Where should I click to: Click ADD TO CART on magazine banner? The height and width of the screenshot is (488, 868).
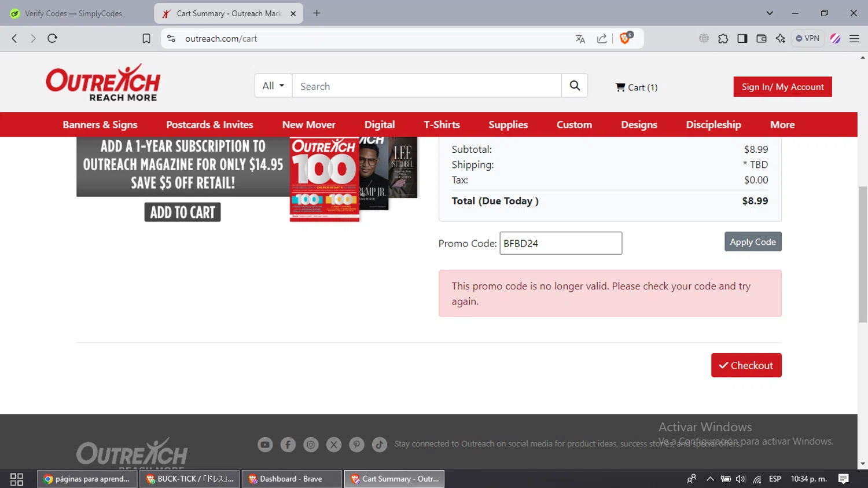coord(182,212)
